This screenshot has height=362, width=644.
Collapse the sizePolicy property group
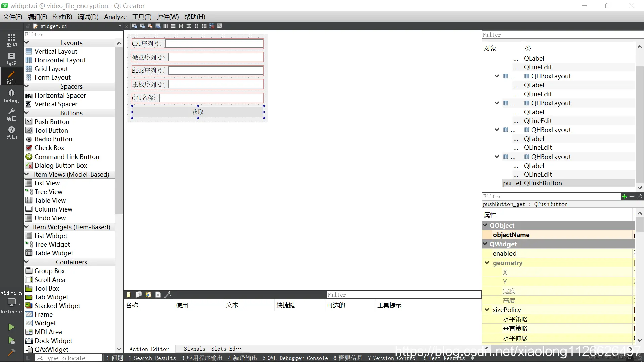[487, 310]
